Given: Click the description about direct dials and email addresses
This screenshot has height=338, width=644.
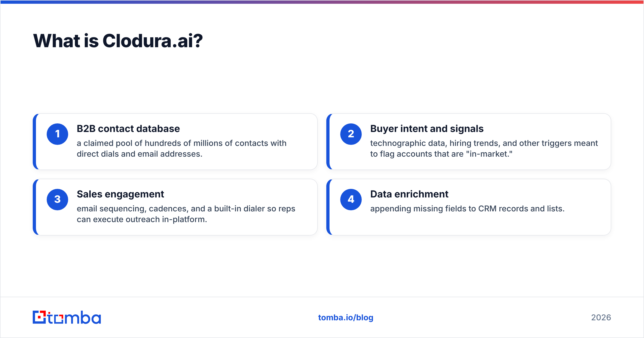Looking at the screenshot, I should point(182,149).
